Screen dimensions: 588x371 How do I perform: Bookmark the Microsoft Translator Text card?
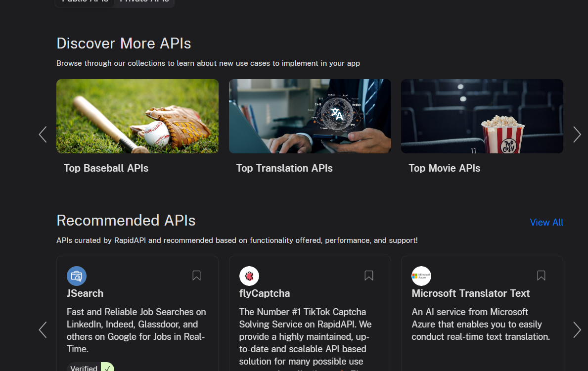541,276
